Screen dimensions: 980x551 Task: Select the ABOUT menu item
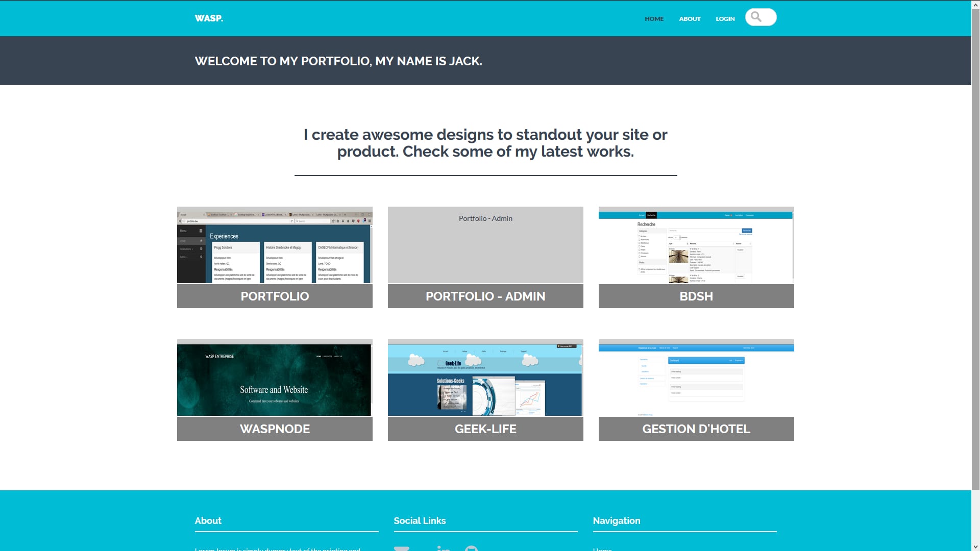click(690, 18)
